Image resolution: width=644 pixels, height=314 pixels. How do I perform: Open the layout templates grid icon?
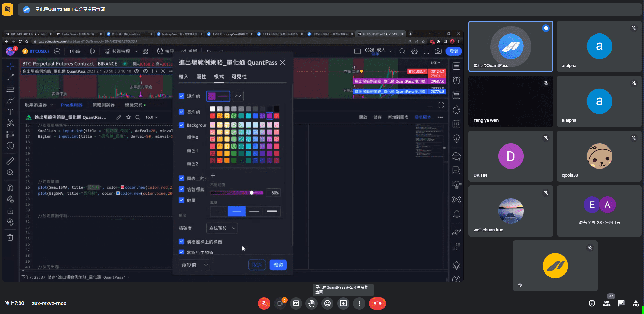[145, 51]
